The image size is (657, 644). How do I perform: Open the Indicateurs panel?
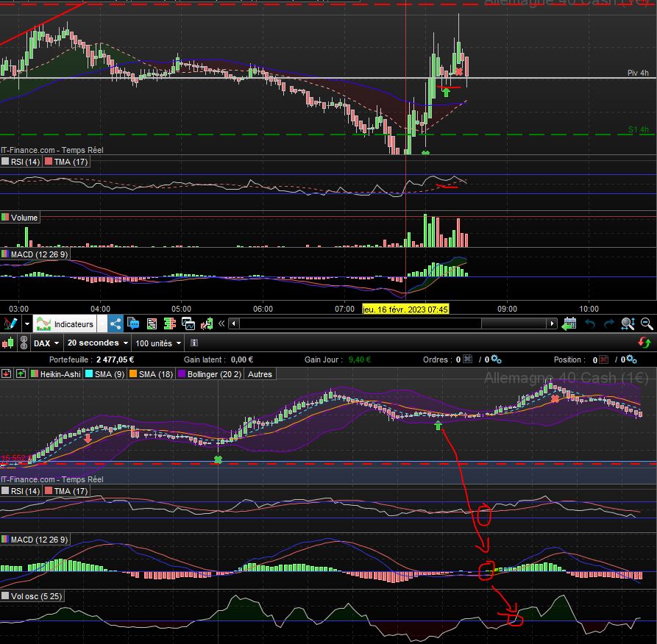65,323
